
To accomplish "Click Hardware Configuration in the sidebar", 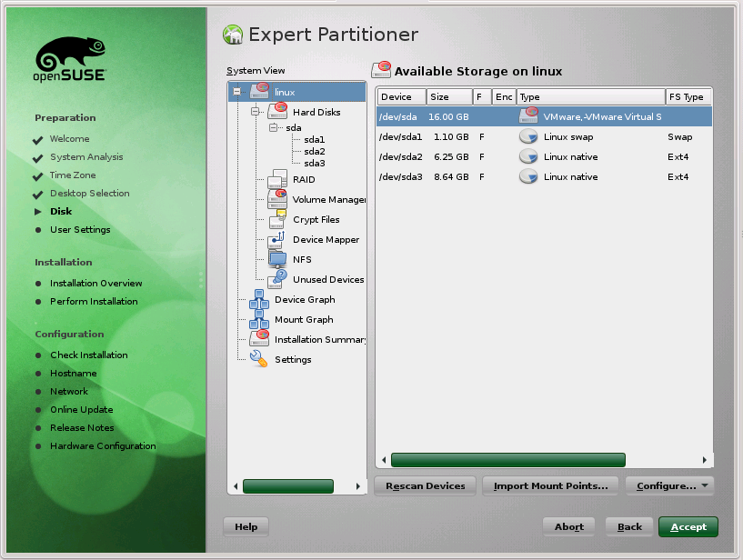I will [103, 445].
